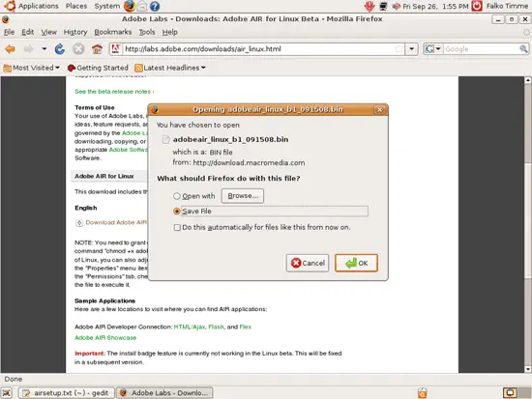The height and width of the screenshot is (399, 532).
Task: Open the View menu
Action: tap(49, 32)
